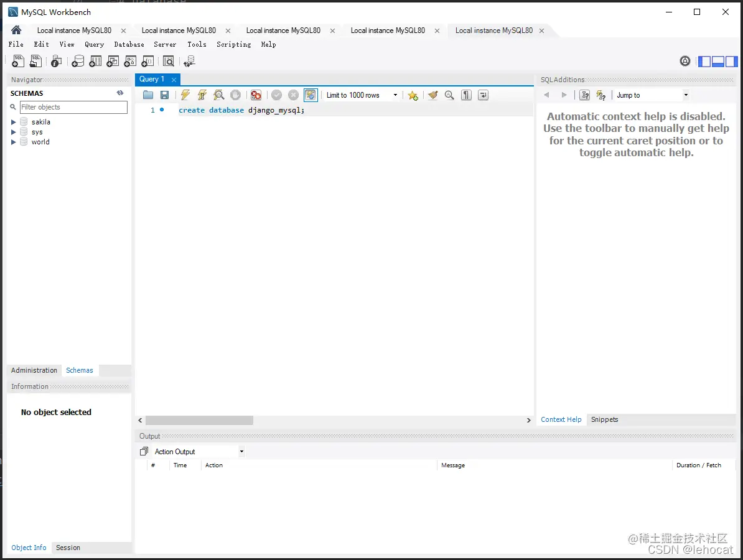Toggle autocommit mode button
Image resolution: width=743 pixels, height=560 pixels.
[x=311, y=95]
